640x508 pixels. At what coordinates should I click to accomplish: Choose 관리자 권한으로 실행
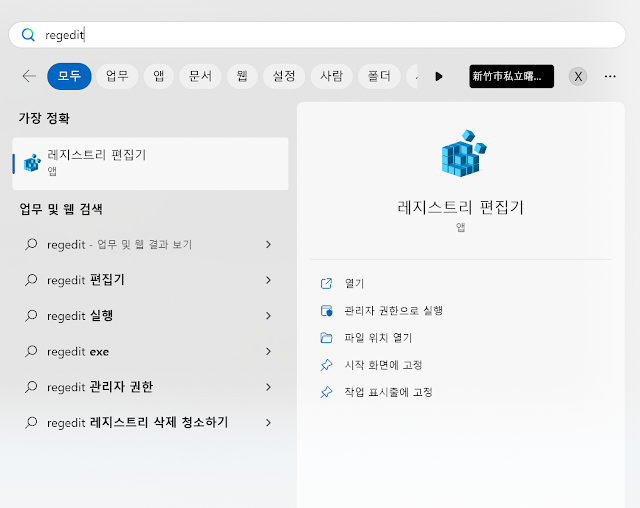393,311
